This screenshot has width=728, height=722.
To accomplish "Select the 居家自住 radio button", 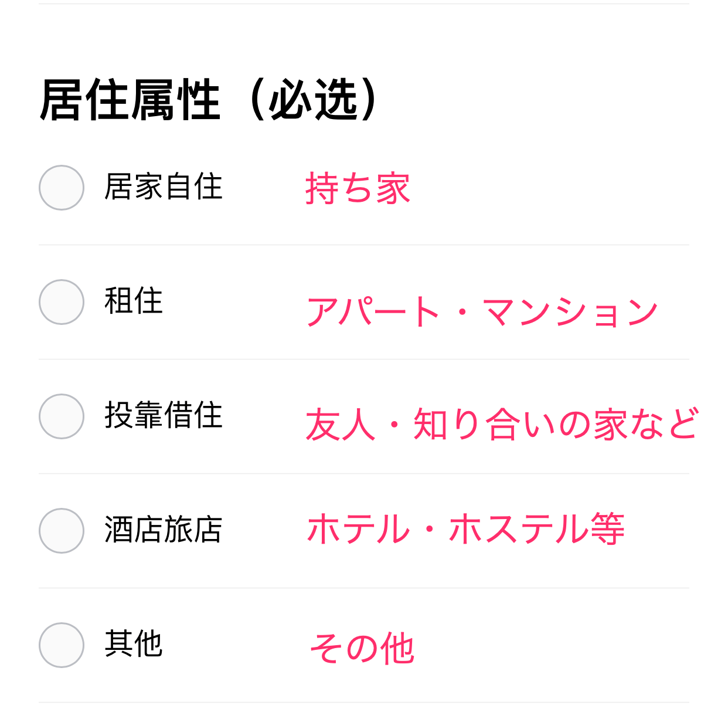I will [x=62, y=188].
